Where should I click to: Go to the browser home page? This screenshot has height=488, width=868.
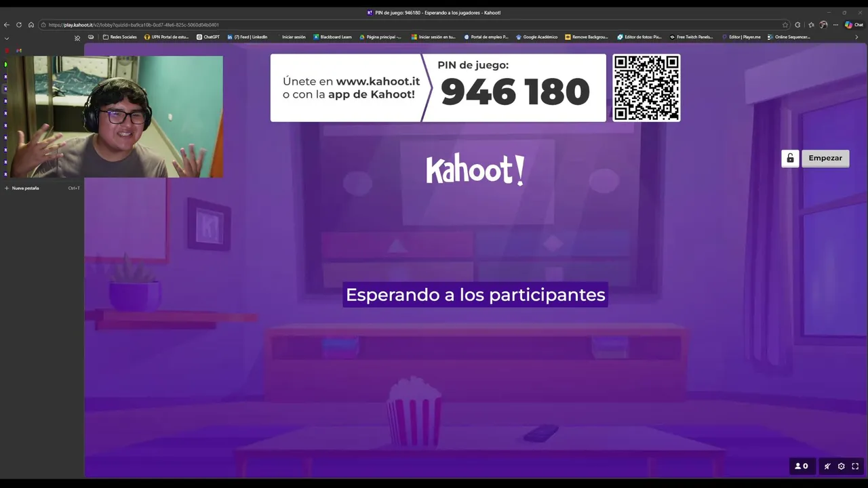pos(31,24)
